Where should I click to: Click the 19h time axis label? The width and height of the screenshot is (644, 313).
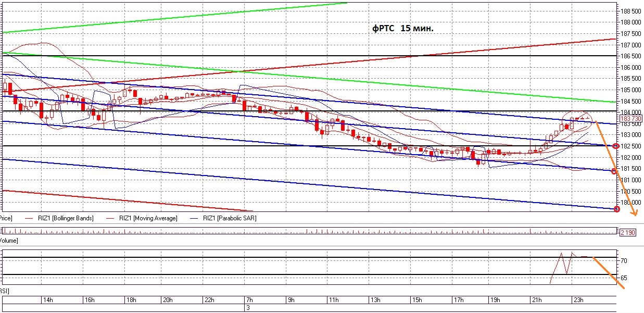[x=495, y=300]
